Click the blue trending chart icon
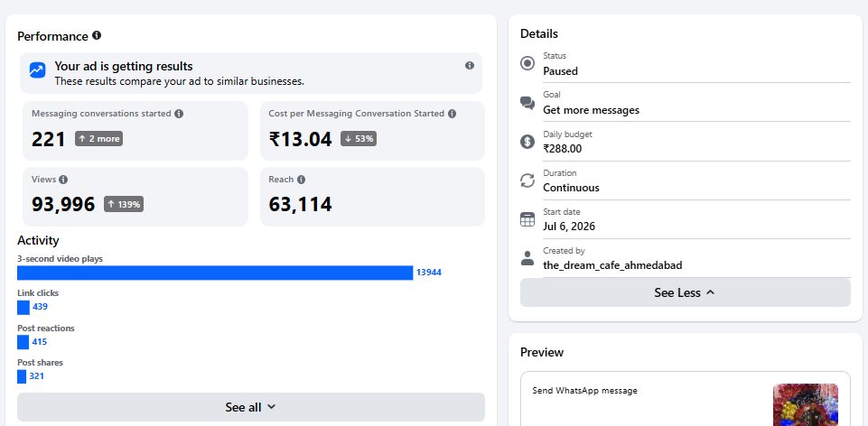This screenshot has height=426, width=868. tap(37, 70)
